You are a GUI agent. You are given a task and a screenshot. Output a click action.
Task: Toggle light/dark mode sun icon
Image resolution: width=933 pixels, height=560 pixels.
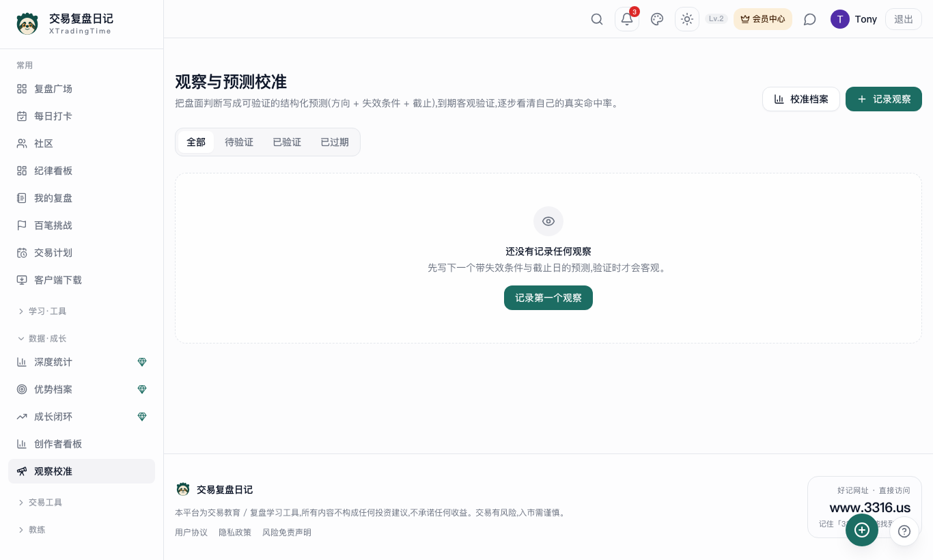pos(687,19)
